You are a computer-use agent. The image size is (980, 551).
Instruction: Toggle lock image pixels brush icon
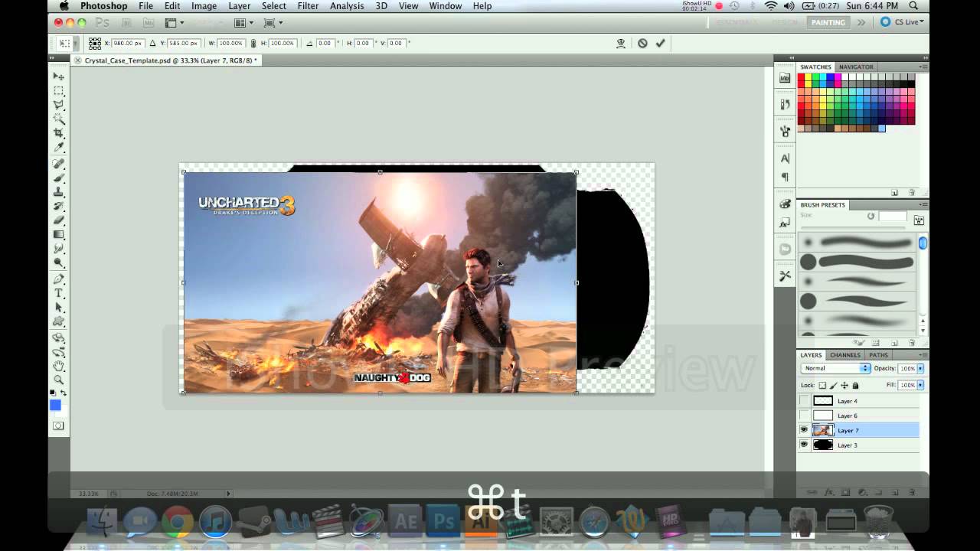click(833, 386)
